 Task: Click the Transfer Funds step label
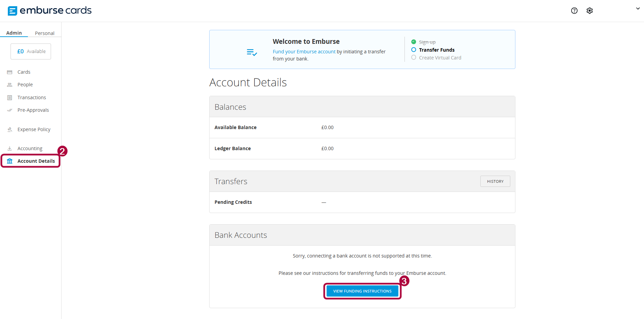437,50
